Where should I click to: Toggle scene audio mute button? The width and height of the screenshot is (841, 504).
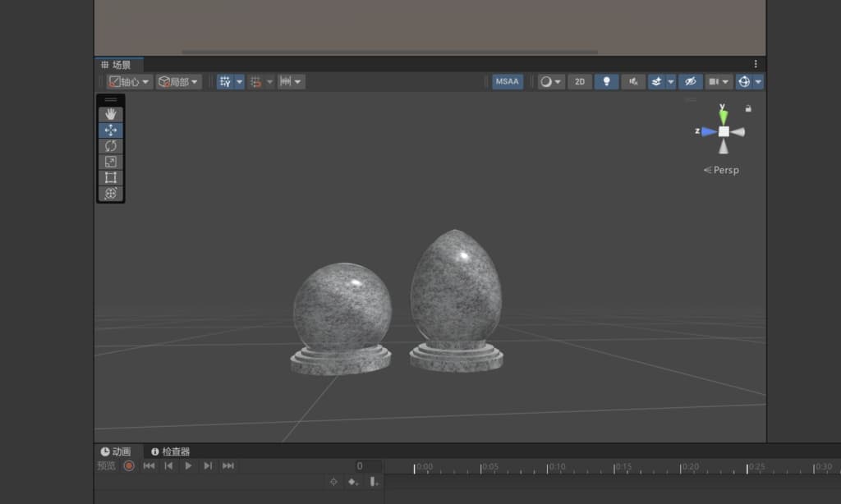(x=632, y=82)
